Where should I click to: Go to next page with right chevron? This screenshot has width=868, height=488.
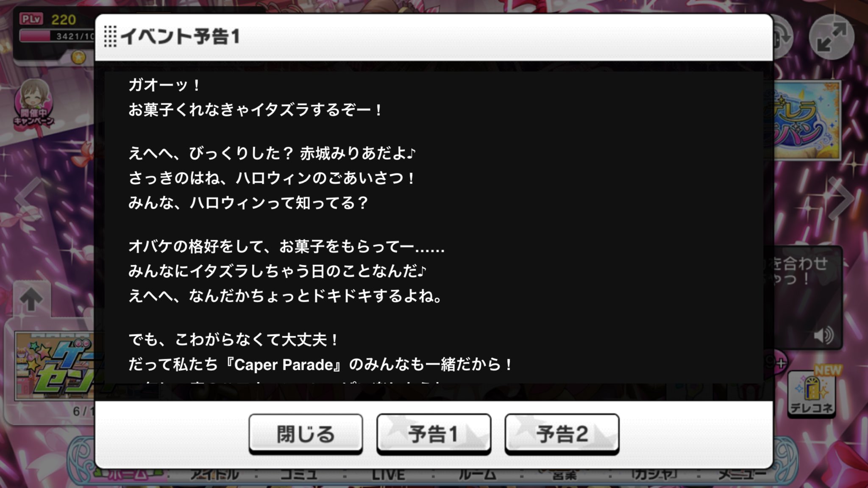[841, 198]
